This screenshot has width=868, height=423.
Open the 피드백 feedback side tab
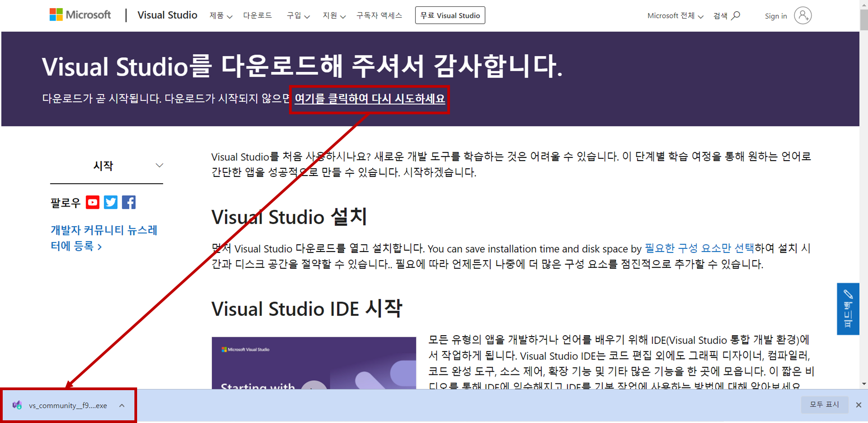tap(848, 309)
